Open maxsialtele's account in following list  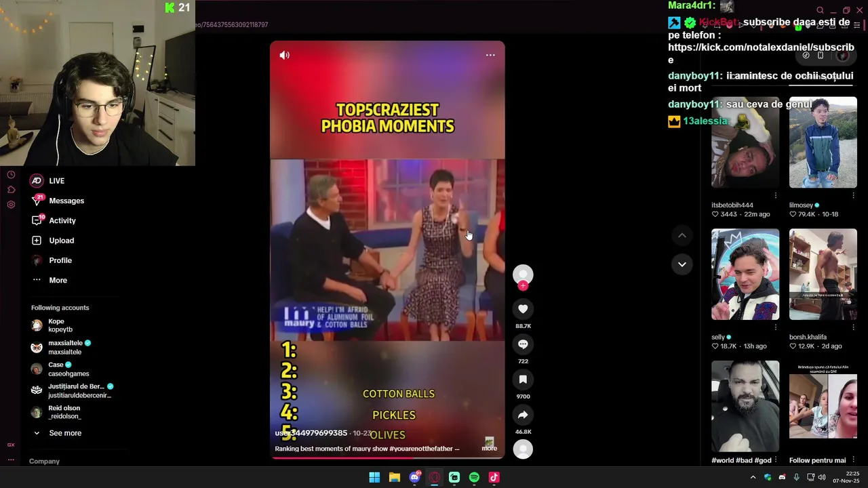tap(61, 347)
